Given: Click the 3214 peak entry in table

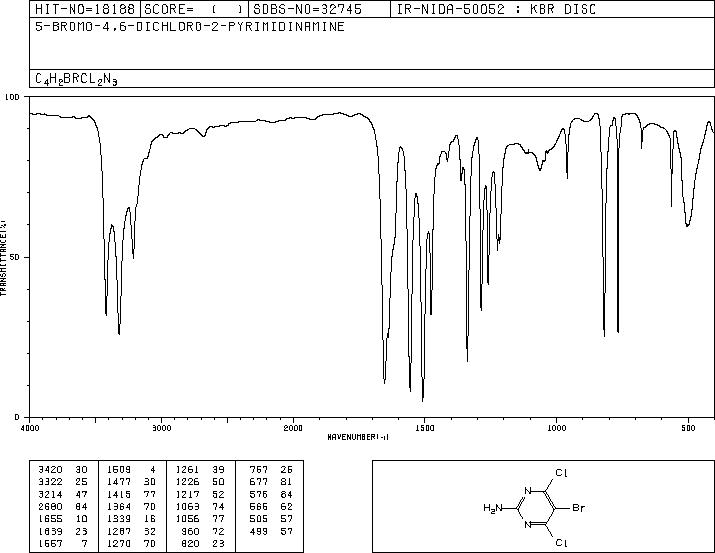Looking at the screenshot, I should click(63, 494).
